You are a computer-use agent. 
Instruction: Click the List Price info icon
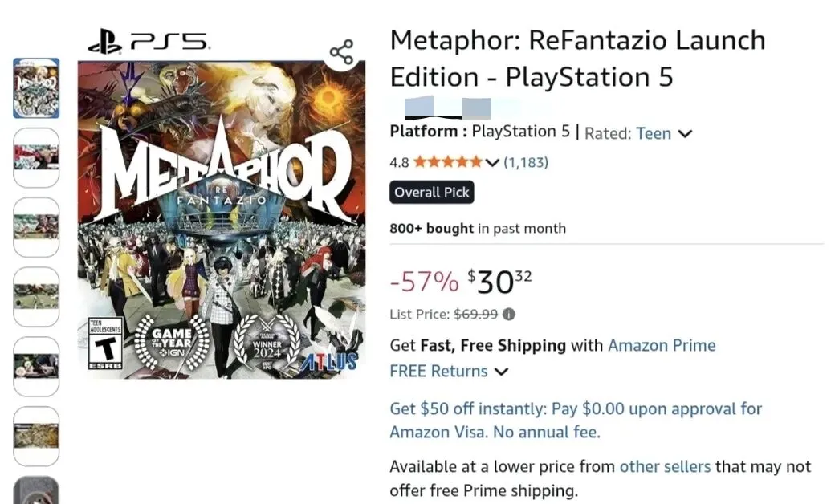[509, 315]
